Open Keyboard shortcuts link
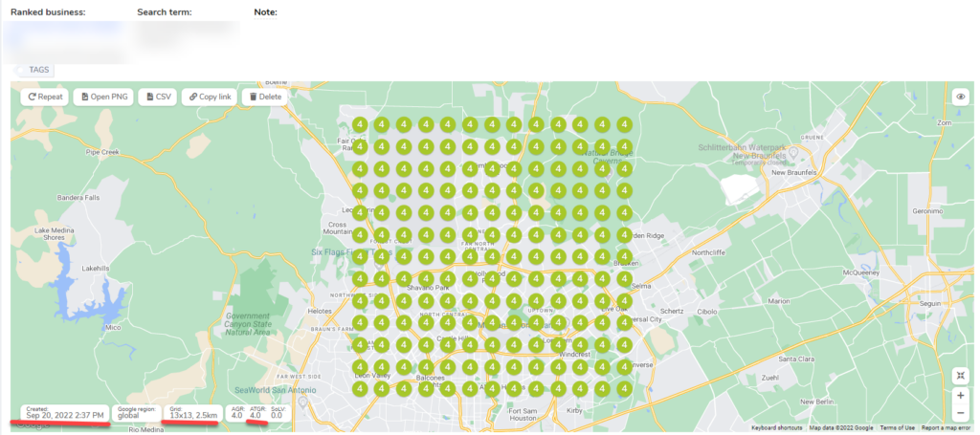This screenshot has width=980, height=435. (776, 428)
